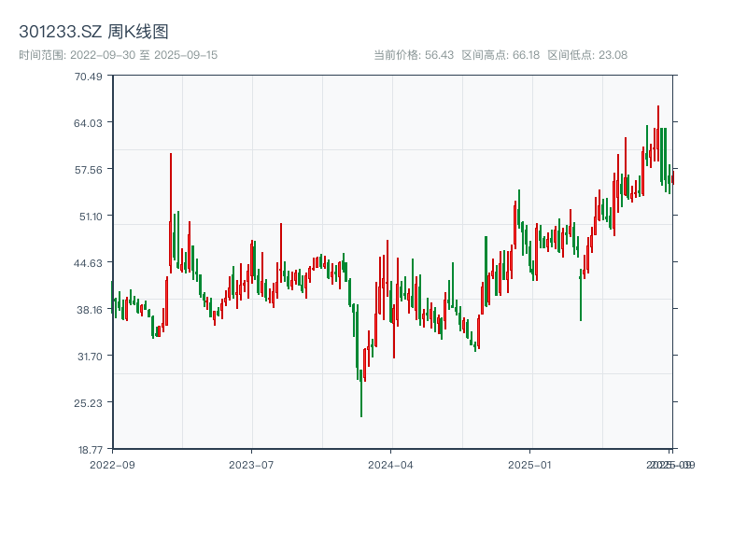Image resolution: width=747 pixels, height=560 pixels.
Task: Click x-axis label 2023-07
Action: 251,465
